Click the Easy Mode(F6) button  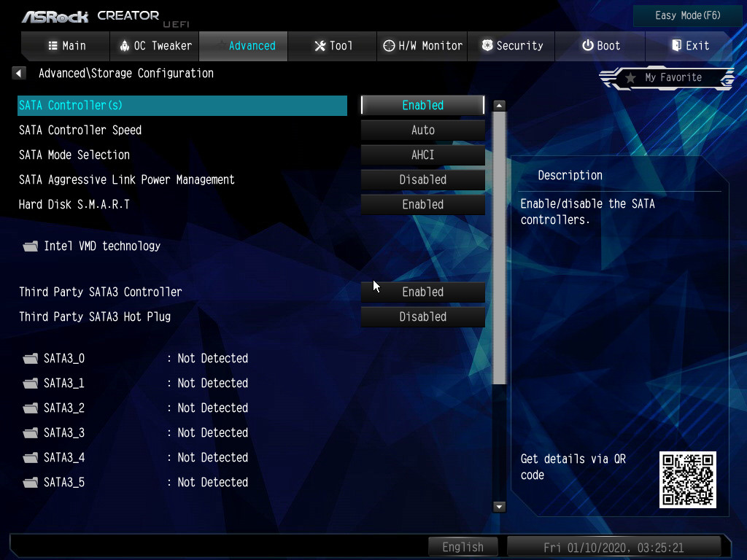pos(688,15)
